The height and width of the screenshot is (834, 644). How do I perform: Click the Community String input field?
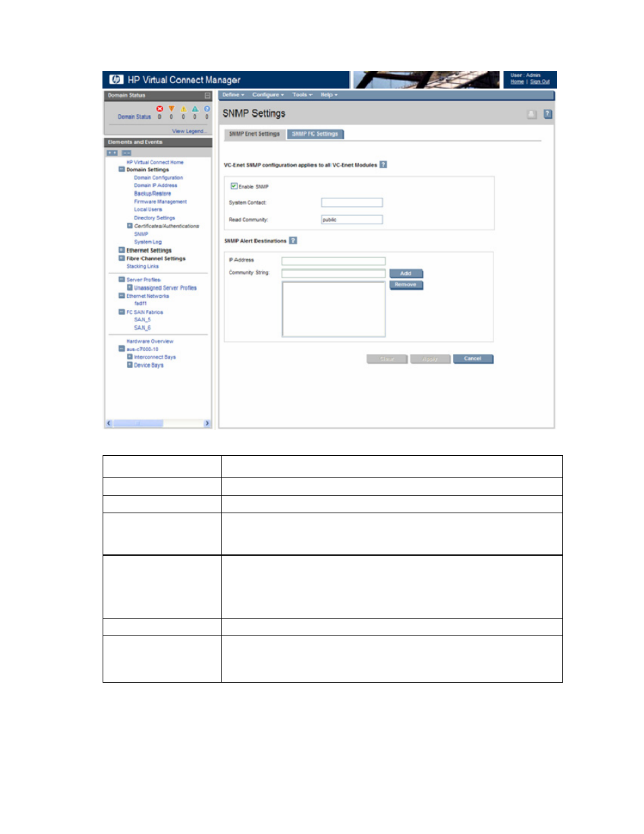coord(333,273)
